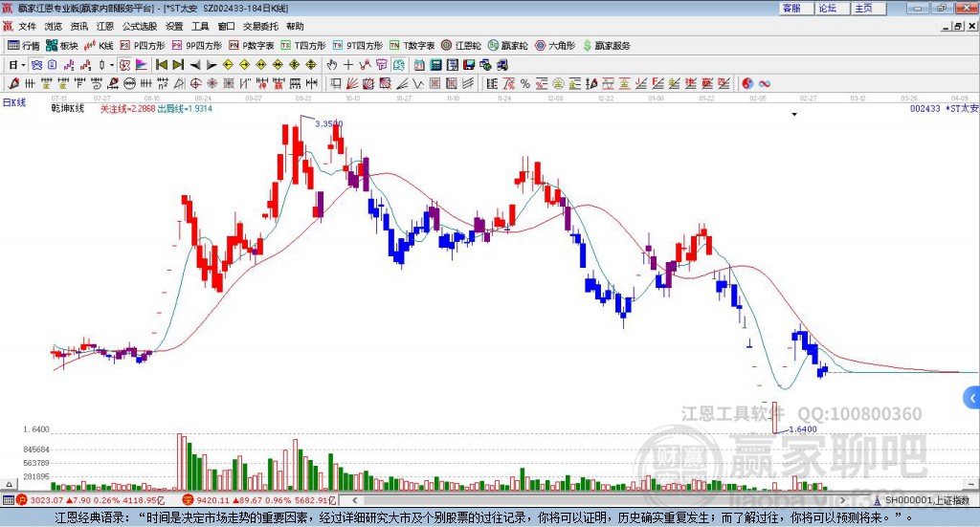Expand the 日 period dropdown arrow

point(23,65)
